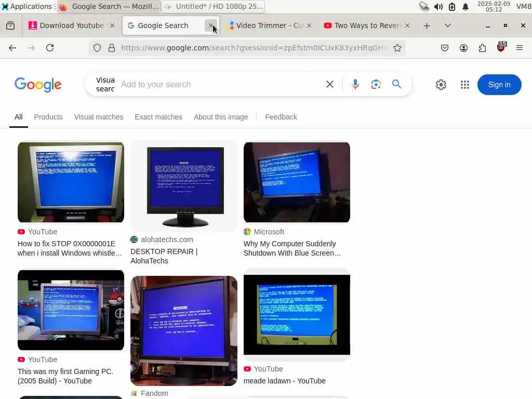This screenshot has height=399, width=532.
Task: Open the extensions puzzle icon
Action: pos(482,48)
